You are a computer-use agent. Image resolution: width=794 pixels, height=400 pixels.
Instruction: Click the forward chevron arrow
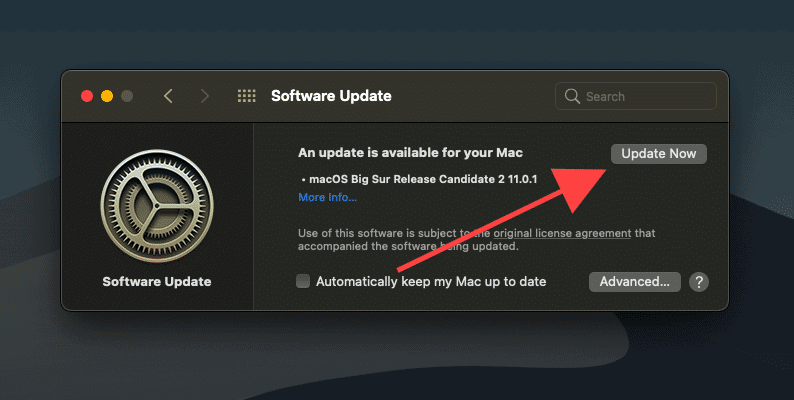pos(205,96)
